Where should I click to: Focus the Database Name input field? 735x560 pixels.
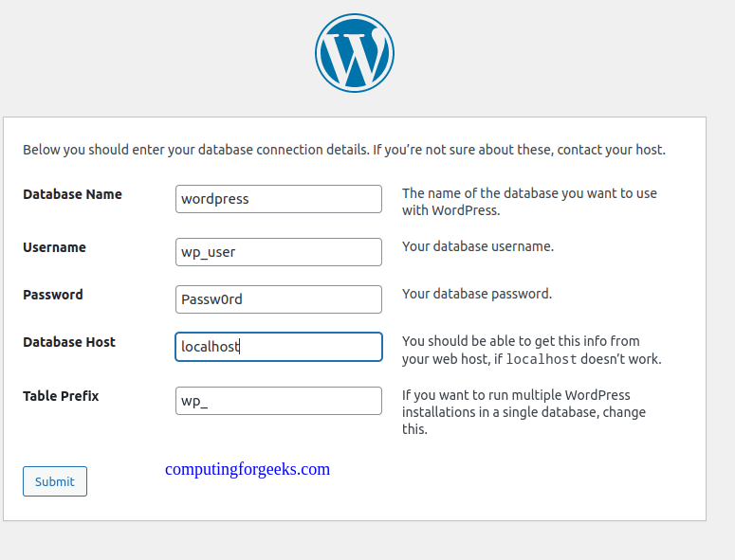[279, 199]
